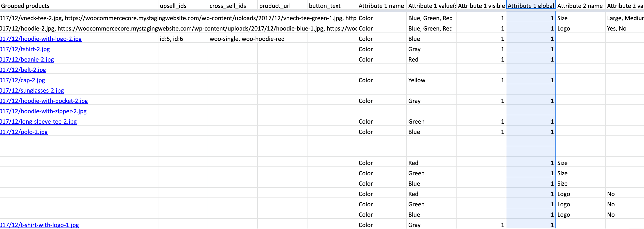Image resolution: width=644 pixels, height=229 pixels.
Task: Open the beanie-2.jpg link
Action: pos(27,60)
